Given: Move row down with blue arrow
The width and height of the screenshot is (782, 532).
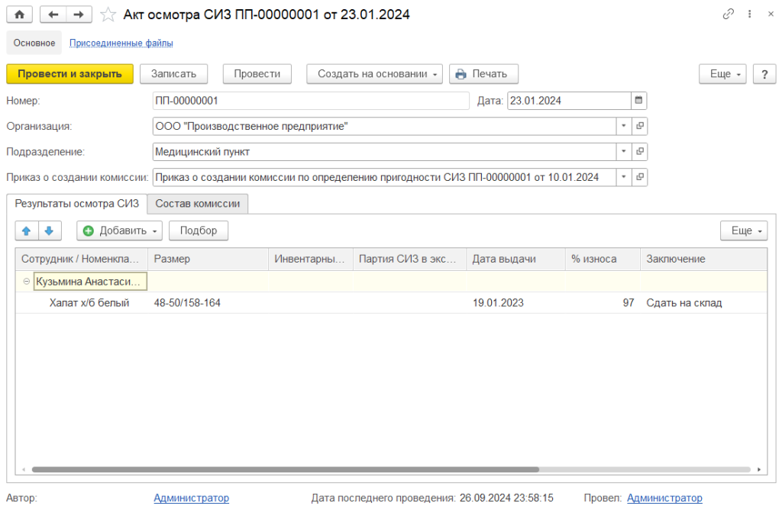Looking at the screenshot, I should [x=49, y=231].
